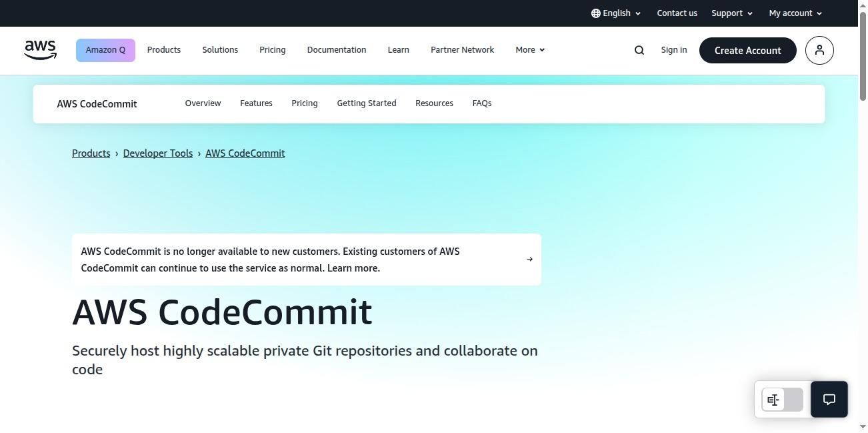Open the chat bubble button

pos(829,399)
